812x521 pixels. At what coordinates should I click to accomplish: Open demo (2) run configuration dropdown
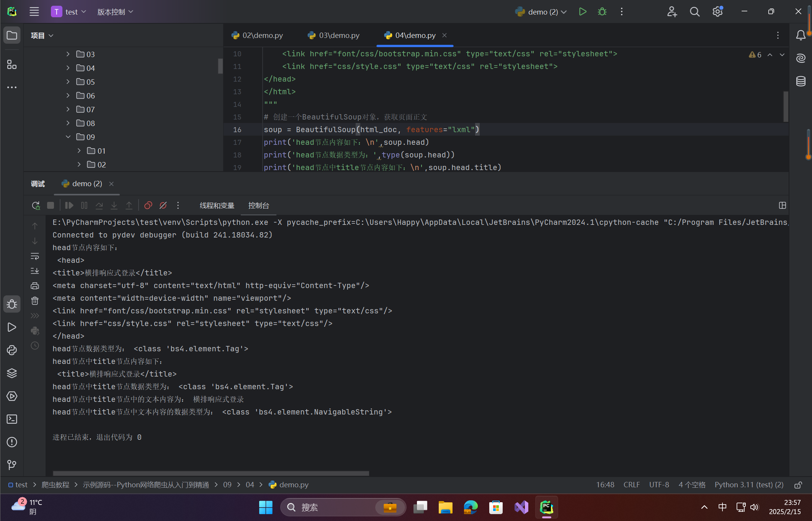click(x=541, y=12)
